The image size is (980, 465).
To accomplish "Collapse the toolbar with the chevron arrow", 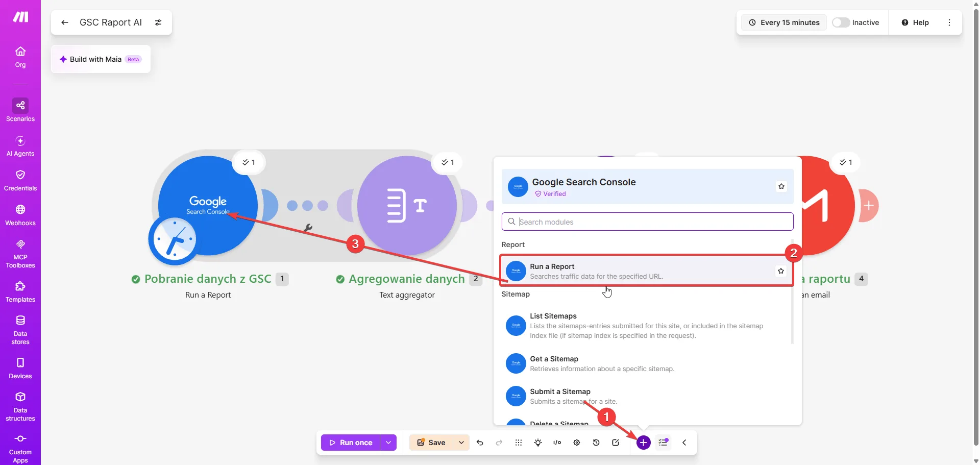I will (x=684, y=443).
